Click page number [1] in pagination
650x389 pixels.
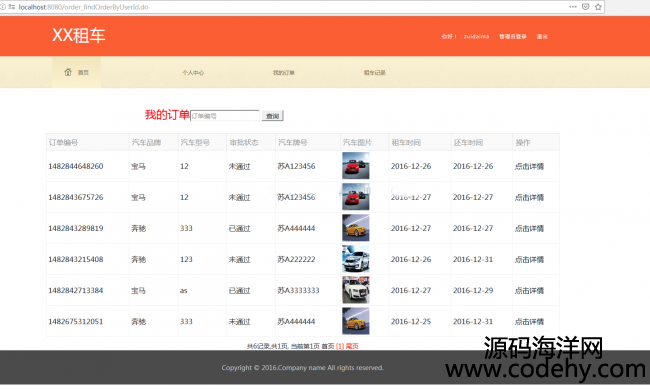click(x=340, y=346)
